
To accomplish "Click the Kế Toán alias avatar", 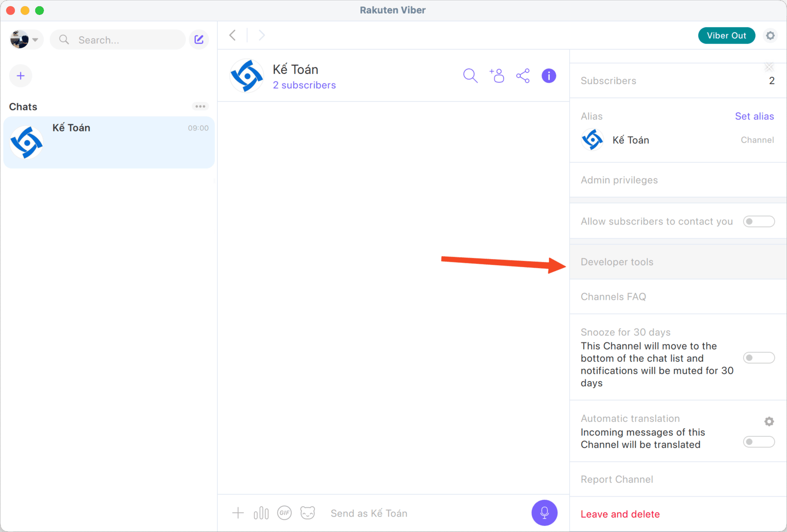I will (592, 140).
